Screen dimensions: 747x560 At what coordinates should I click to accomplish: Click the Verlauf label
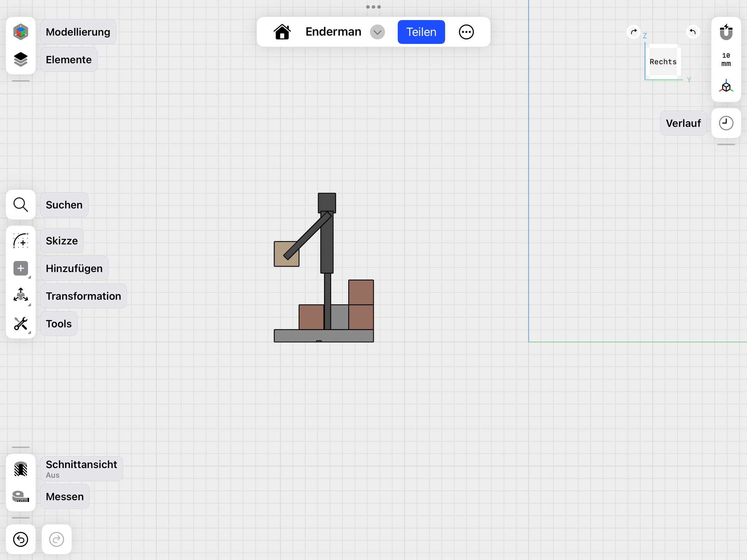point(683,123)
